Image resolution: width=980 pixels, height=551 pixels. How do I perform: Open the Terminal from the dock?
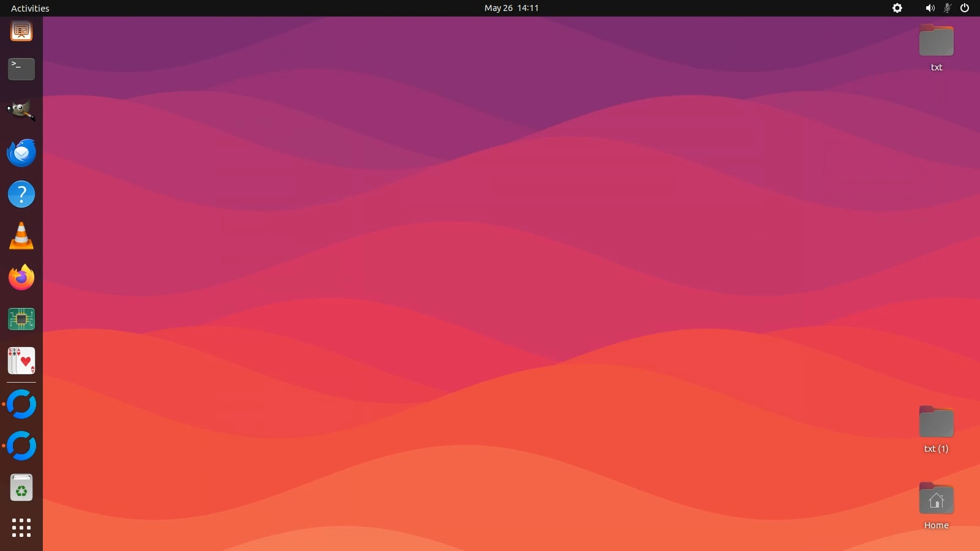pos(21,69)
